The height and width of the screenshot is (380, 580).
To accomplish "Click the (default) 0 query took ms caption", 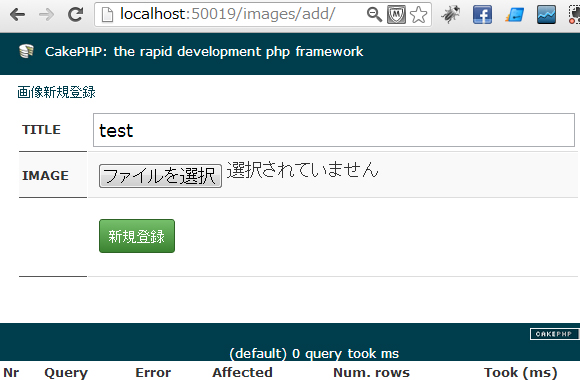I will pyautogui.click(x=314, y=354).
